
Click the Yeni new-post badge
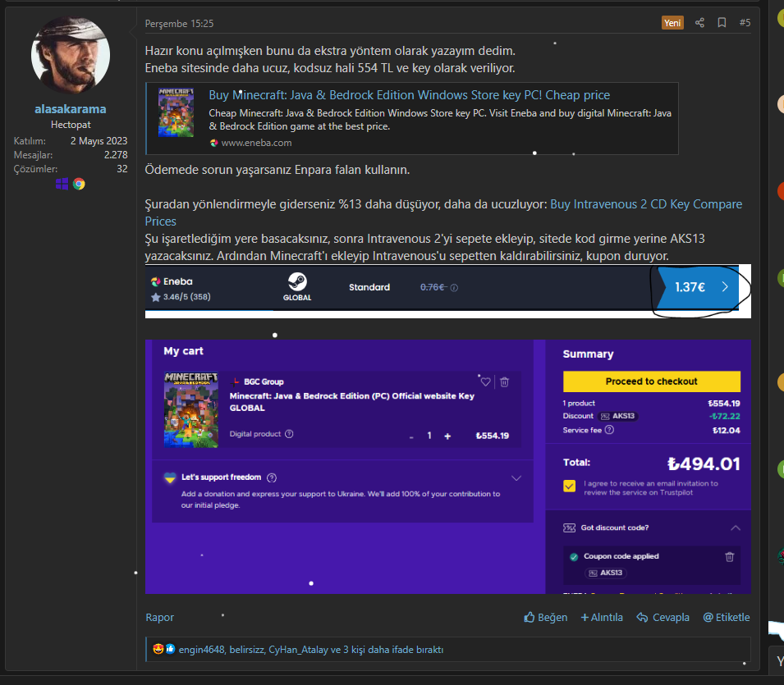tap(672, 23)
